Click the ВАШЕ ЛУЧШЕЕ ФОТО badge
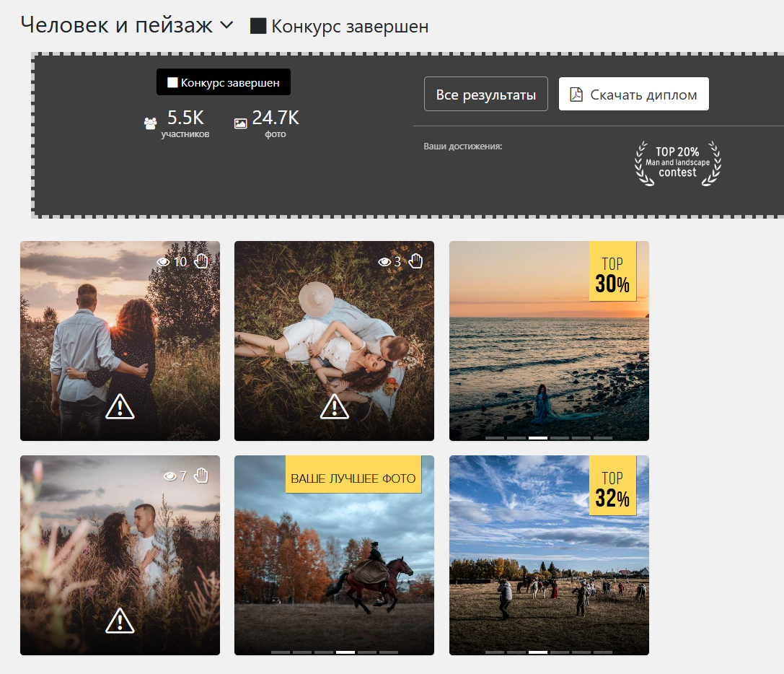The width and height of the screenshot is (784, 674). [354, 475]
